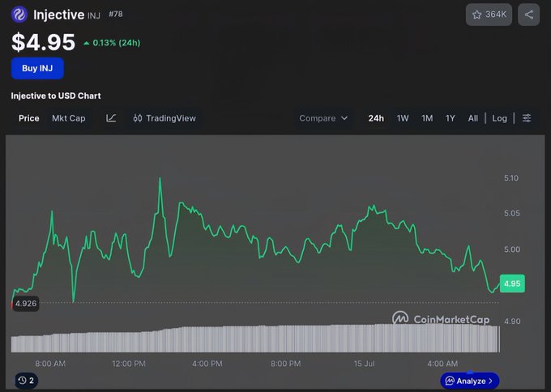The image size is (551, 392).
Task: Expand the Compare dropdown
Action: tap(323, 118)
